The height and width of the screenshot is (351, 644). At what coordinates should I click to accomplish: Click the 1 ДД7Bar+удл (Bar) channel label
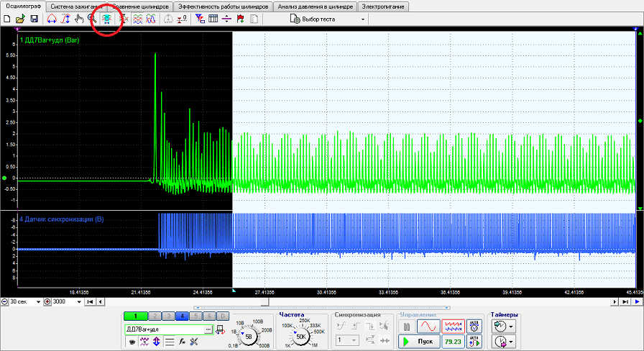coord(50,40)
